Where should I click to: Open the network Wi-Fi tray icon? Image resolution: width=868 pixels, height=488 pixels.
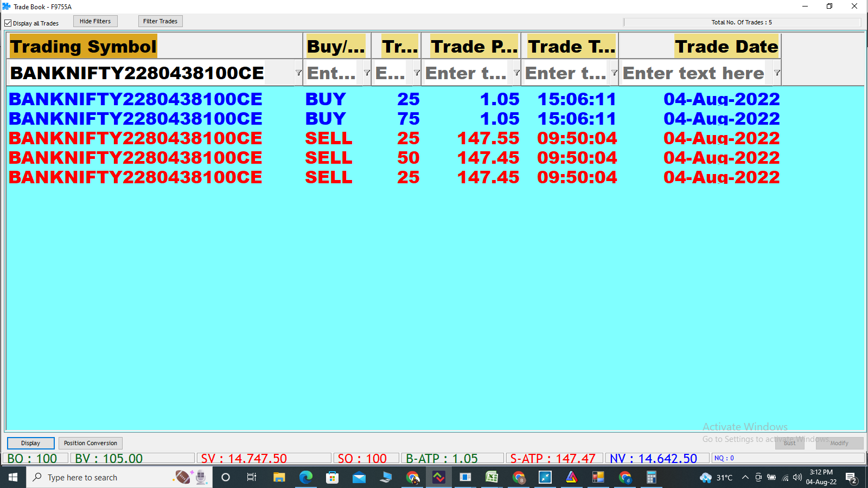point(784,477)
